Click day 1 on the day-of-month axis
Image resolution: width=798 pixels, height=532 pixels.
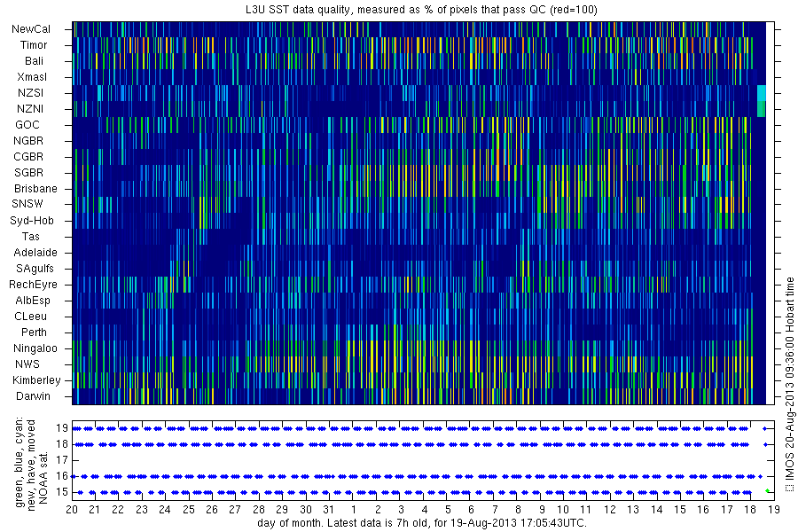click(x=354, y=510)
